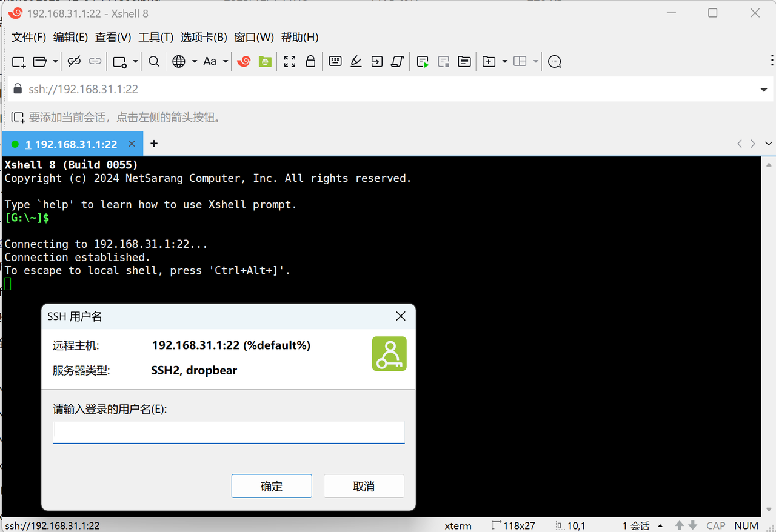Click the keyboard key-mapping icon
776x532 pixels.
(335, 61)
